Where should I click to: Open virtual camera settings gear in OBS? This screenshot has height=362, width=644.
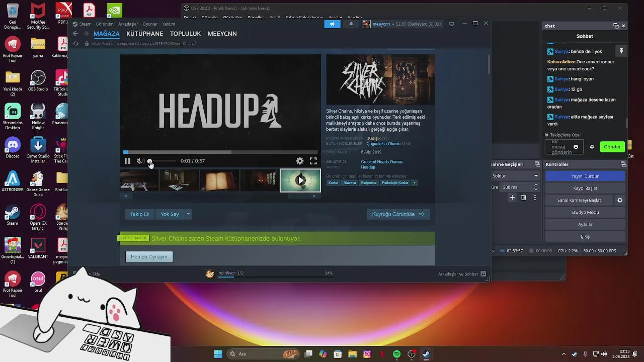coord(620,200)
